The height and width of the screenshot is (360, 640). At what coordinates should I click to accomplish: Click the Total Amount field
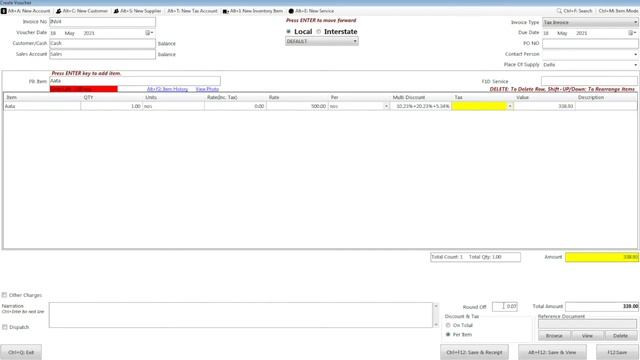pos(602,306)
